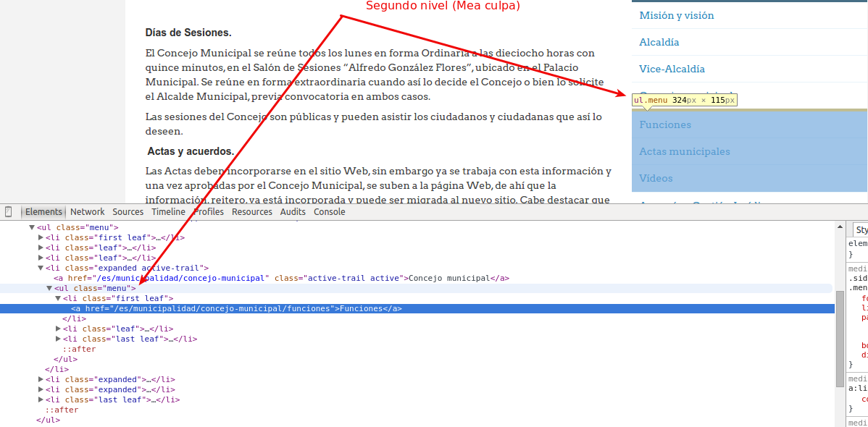The height and width of the screenshot is (427, 868).
Task: Expand the outer "first leaf" li node
Action: click(x=41, y=237)
